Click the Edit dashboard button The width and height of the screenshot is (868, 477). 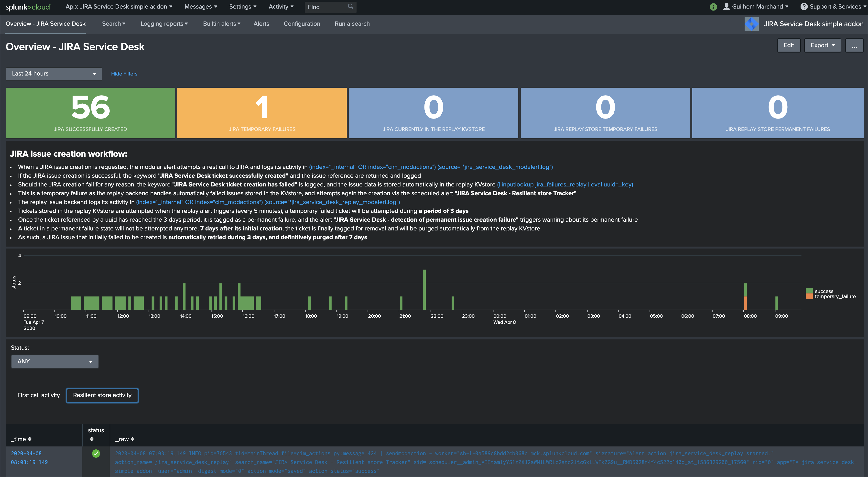tap(789, 45)
